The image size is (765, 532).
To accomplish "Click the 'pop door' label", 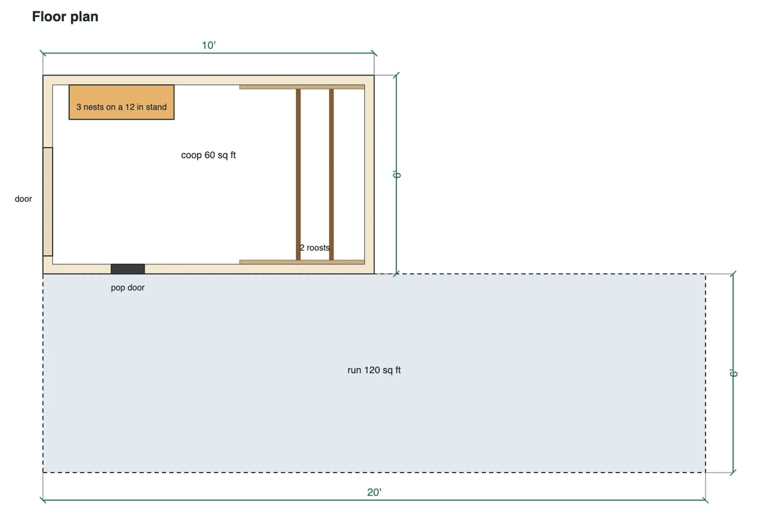I will 127,287.
